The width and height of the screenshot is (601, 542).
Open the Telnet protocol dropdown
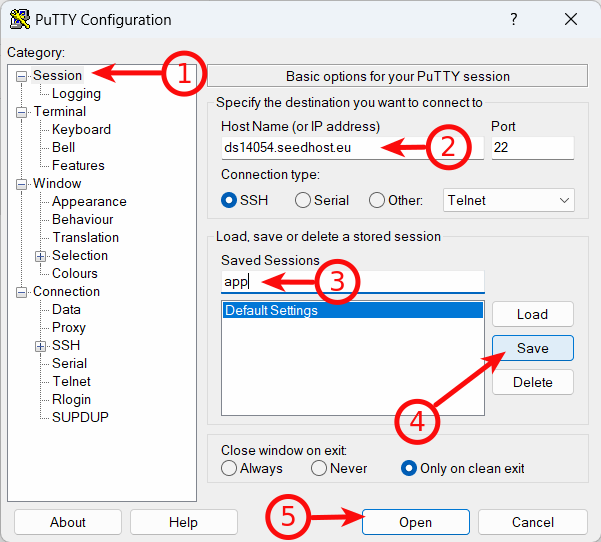[509, 200]
